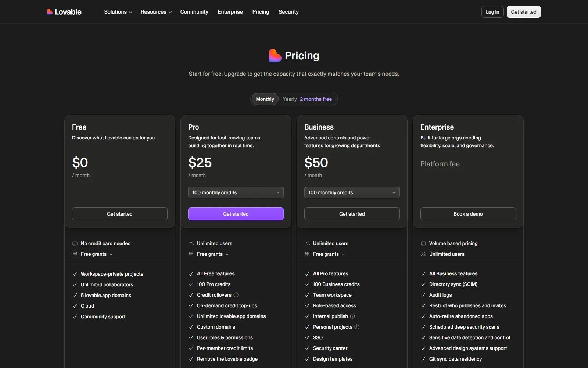Click Book a demo for Enterprise

468,214
